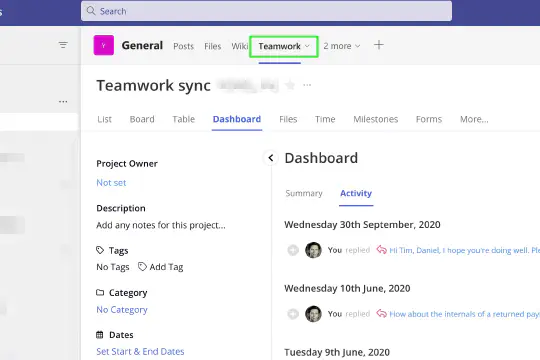Select the Activity sub-tab
Screen dimensions: 540x360
pos(356,193)
